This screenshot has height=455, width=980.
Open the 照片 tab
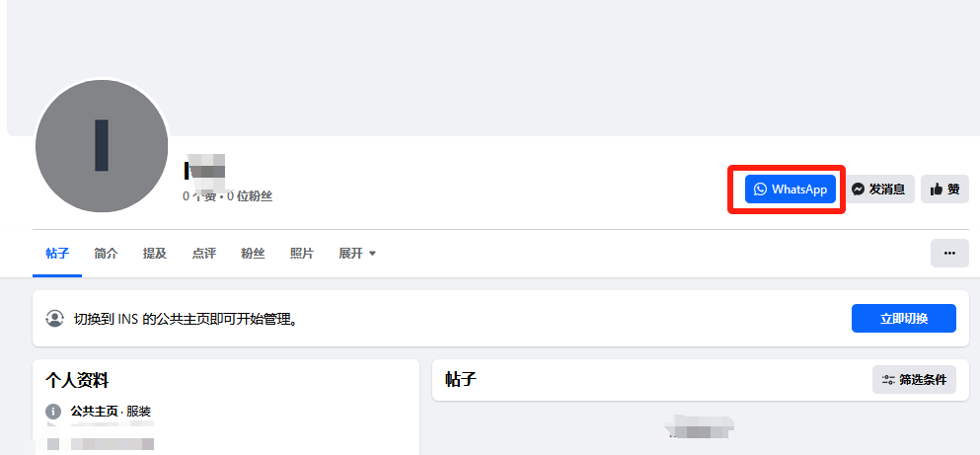(x=302, y=253)
